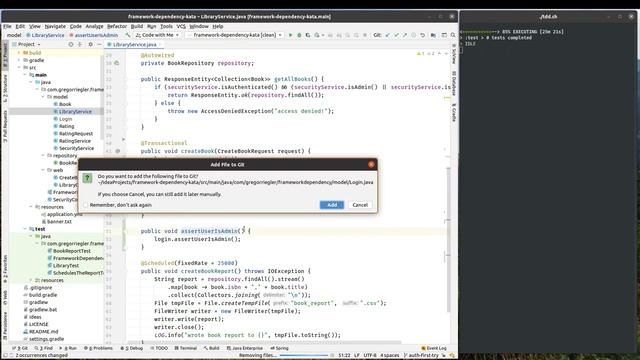Open Project panel settings gear
640x360 pixels.
pos(90,44)
